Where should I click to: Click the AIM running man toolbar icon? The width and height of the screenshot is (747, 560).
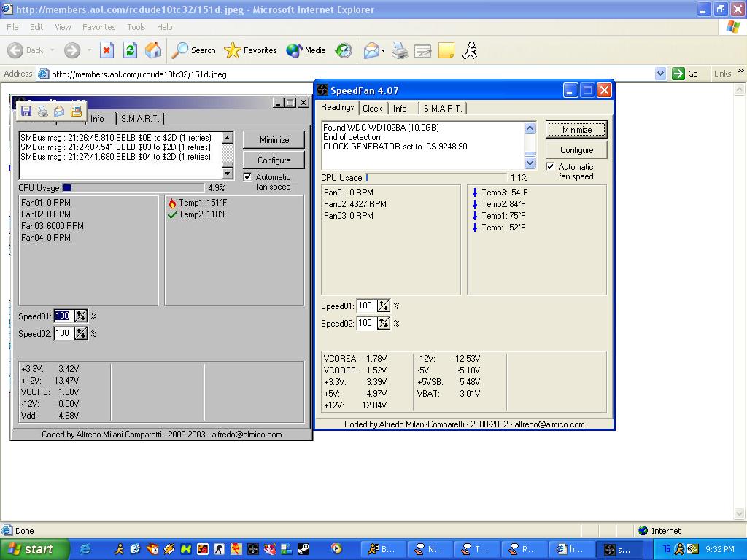(470, 50)
